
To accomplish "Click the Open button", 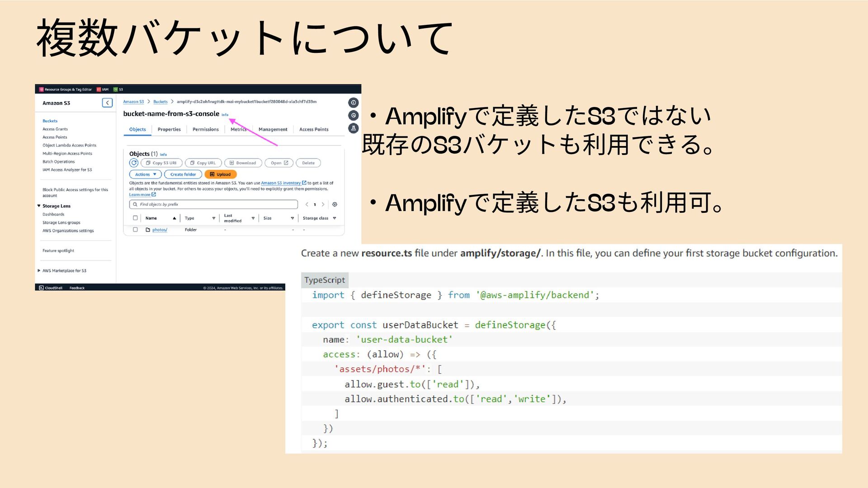I will point(279,163).
